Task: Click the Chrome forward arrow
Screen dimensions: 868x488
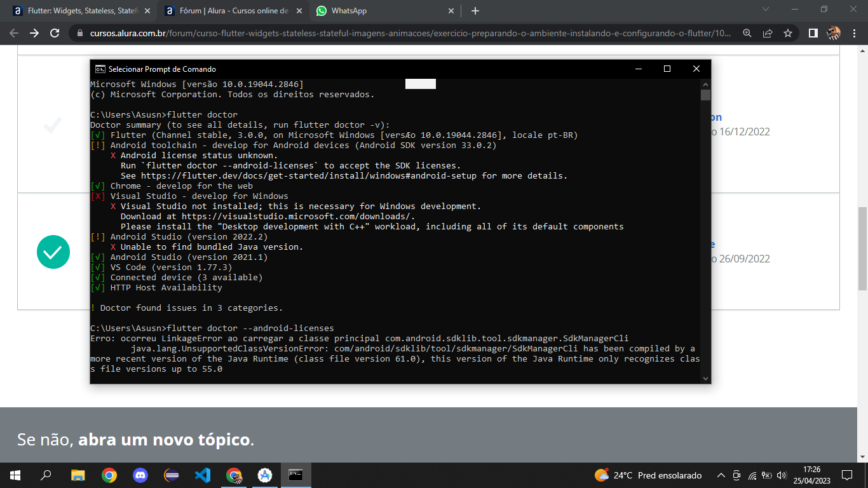Action: (x=34, y=33)
